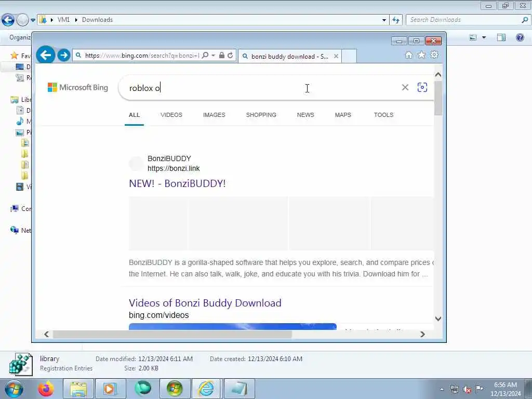
Task: Open the IE Home page icon
Action: (x=409, y=55)
